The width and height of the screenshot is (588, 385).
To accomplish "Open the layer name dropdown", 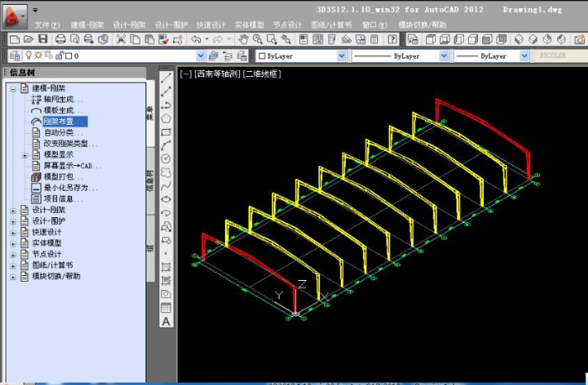I will pos(200,56).
